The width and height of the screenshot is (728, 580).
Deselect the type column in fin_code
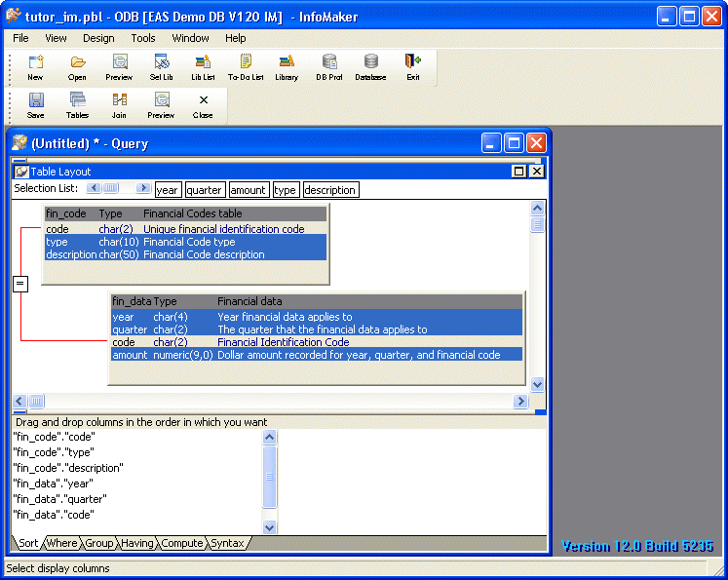tap(186, 242)
